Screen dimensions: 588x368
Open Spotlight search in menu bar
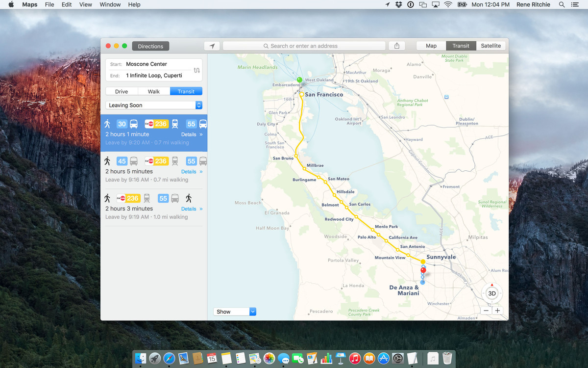point(562,4)
